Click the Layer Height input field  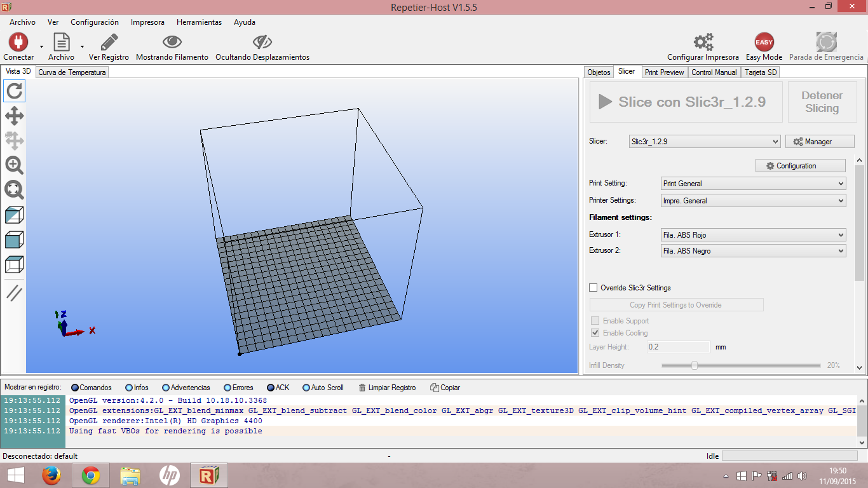point(679,348)
